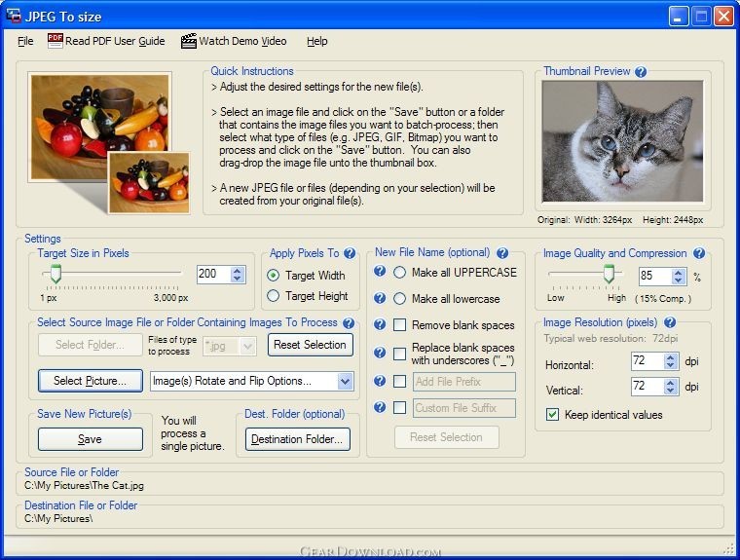Click the Image Quality slider thumb

[x=609, y=274]
